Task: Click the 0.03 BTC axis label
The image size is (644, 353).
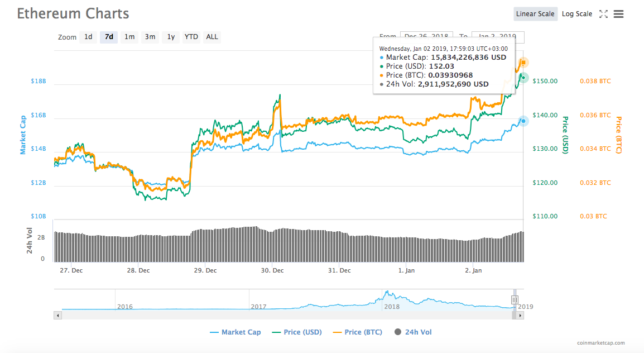Action: pos(593,216)
